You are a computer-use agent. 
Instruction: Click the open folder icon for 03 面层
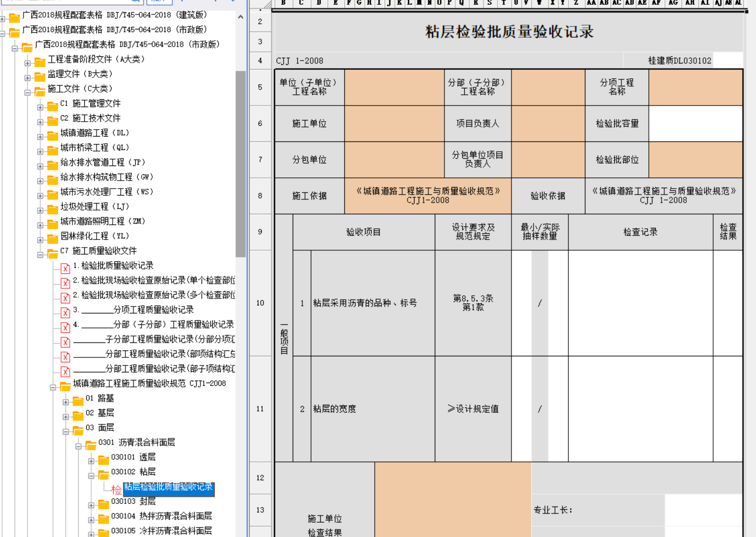(78, 430)
